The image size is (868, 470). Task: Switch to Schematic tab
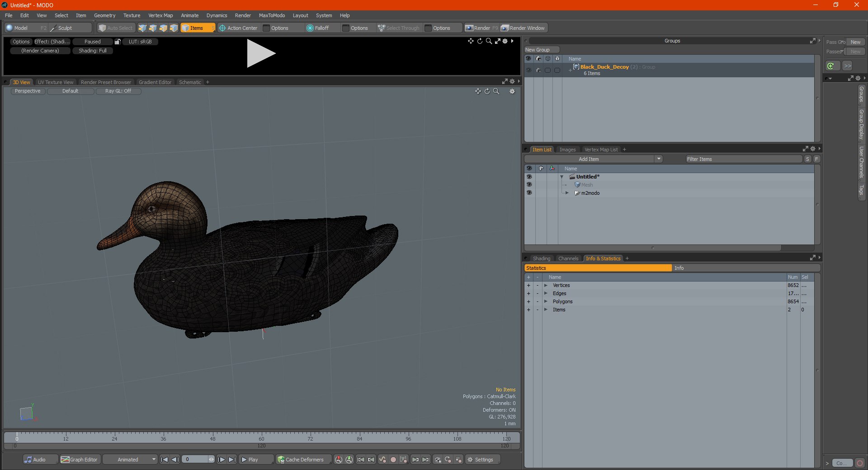(190, 82)
